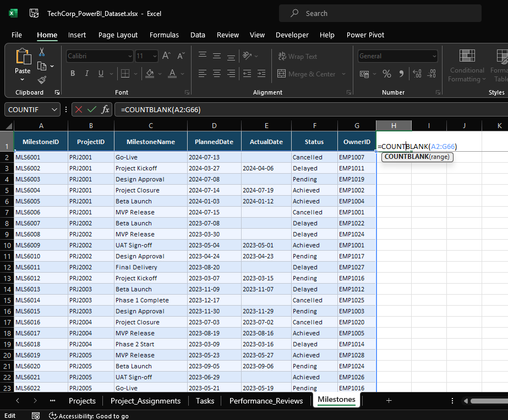The image size is (508, 420).
Task: Toggle Italic formatting
Action: [87, 74]
